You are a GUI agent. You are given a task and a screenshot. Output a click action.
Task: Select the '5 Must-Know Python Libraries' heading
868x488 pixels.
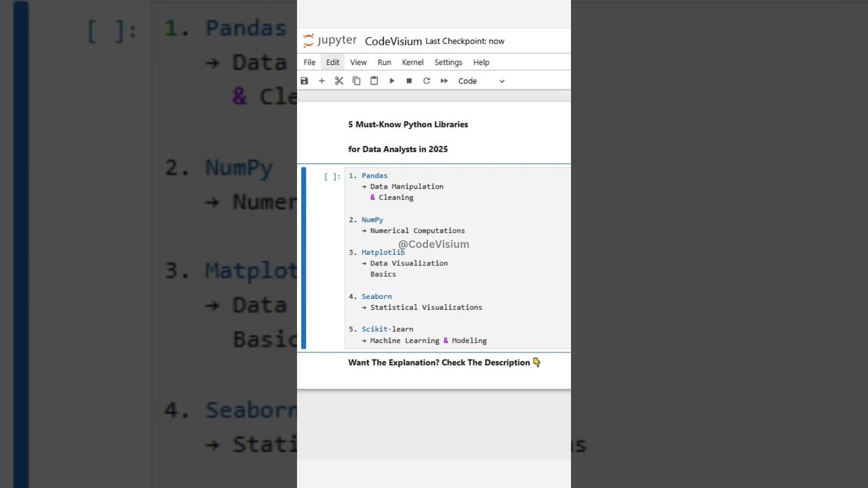tap(408, 125)
